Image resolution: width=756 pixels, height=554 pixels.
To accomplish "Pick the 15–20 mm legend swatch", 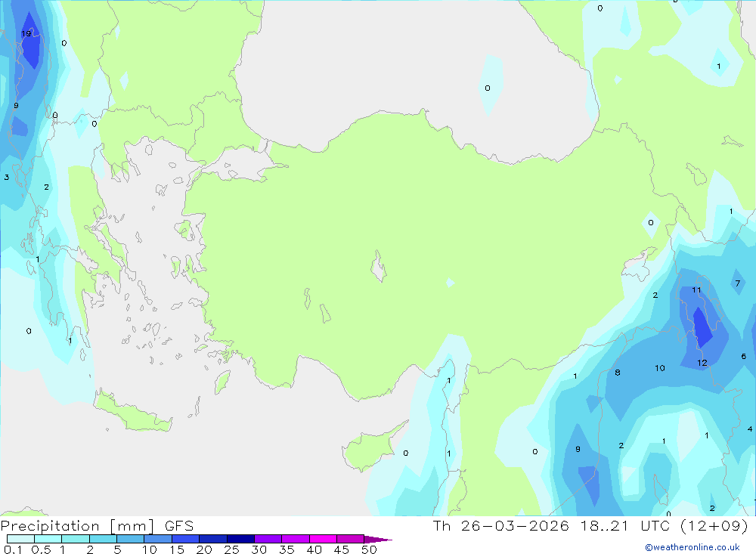I will point(185,539).
